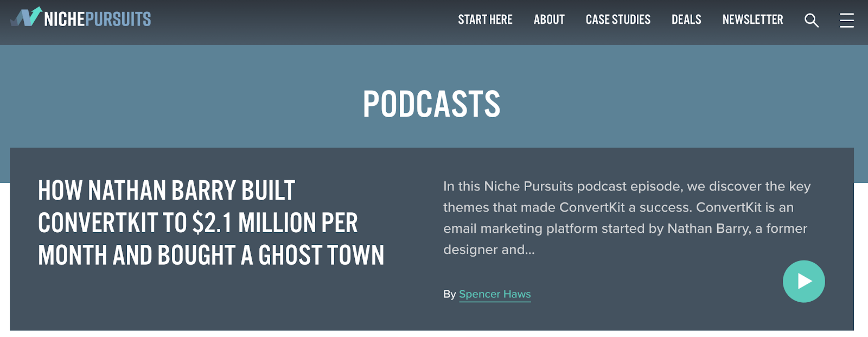
Task: Open the Deals menu item
Action: [686, 20]
